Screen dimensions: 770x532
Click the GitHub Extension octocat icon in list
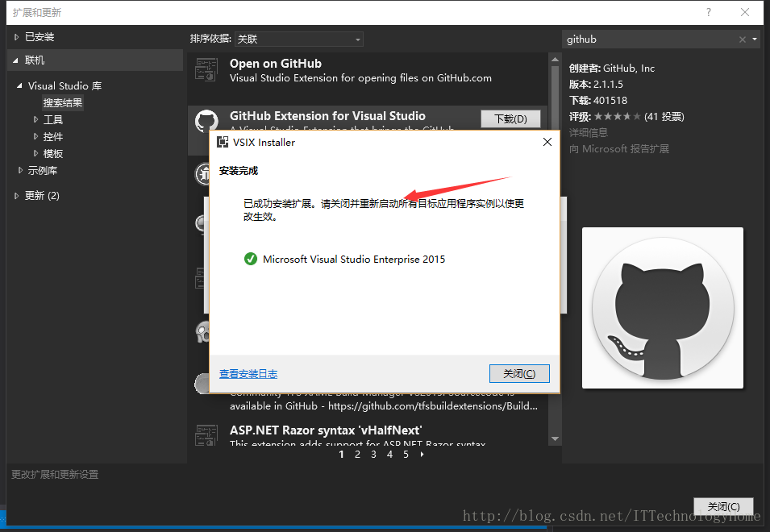pos(206,121)
